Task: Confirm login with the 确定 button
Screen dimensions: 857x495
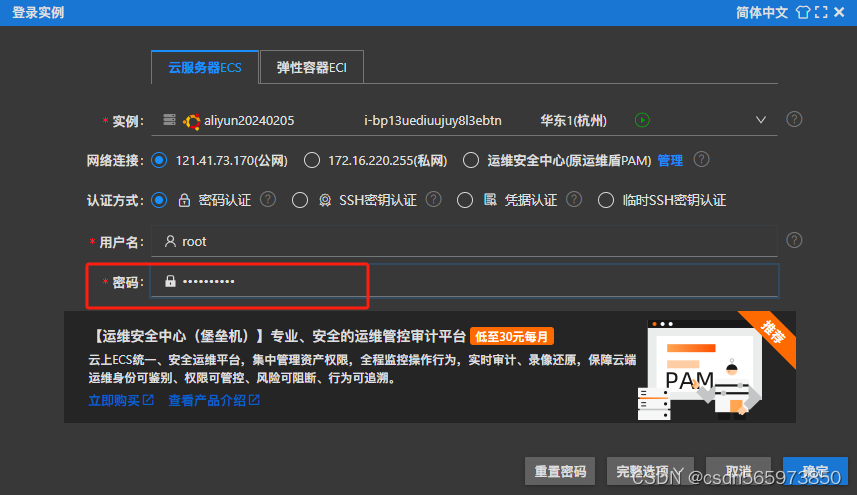Action: point(815,471)
